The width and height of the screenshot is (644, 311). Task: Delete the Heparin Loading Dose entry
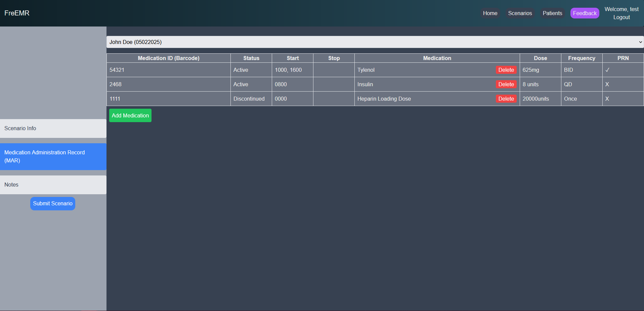pos(506,99)
